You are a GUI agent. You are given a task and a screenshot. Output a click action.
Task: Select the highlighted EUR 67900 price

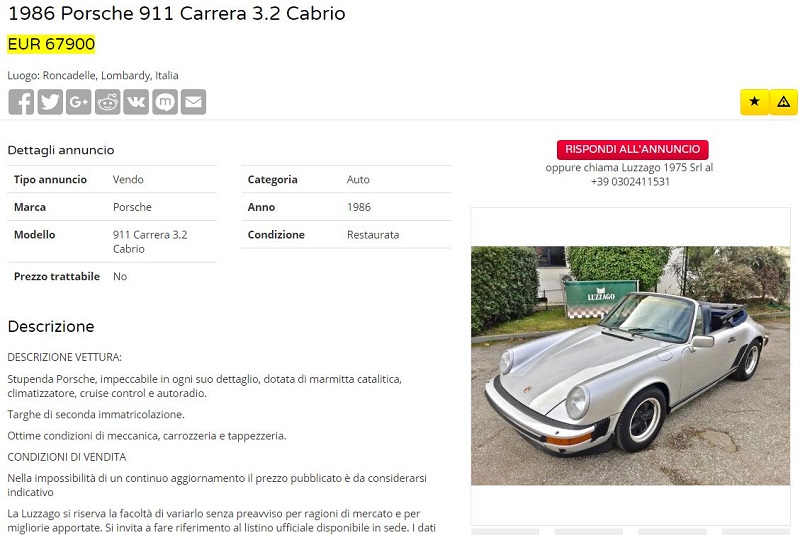click(51, 44)
